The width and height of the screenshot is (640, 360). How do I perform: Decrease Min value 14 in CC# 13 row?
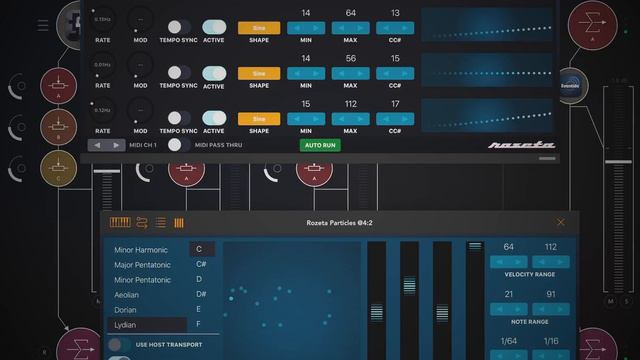coord(297,28)
